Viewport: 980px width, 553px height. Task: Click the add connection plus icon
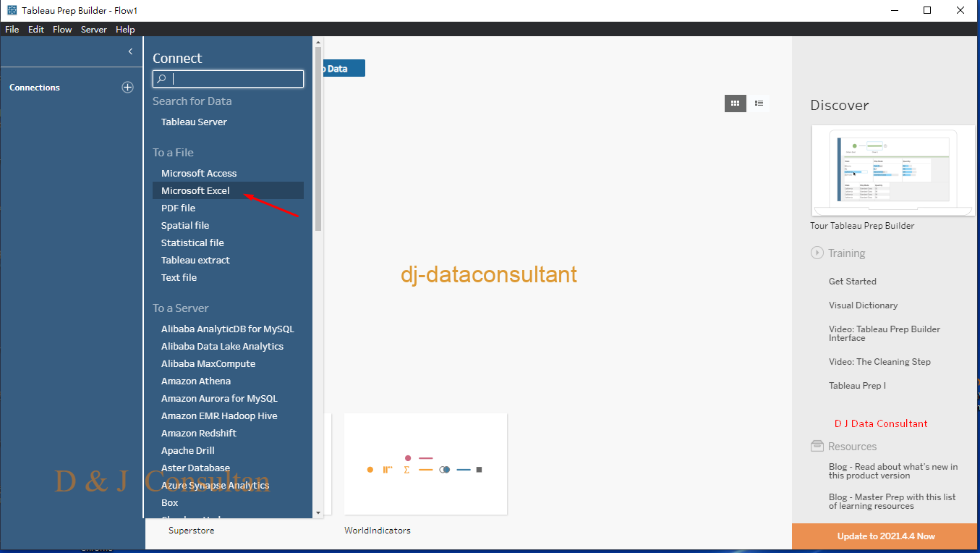click(127, 88)
